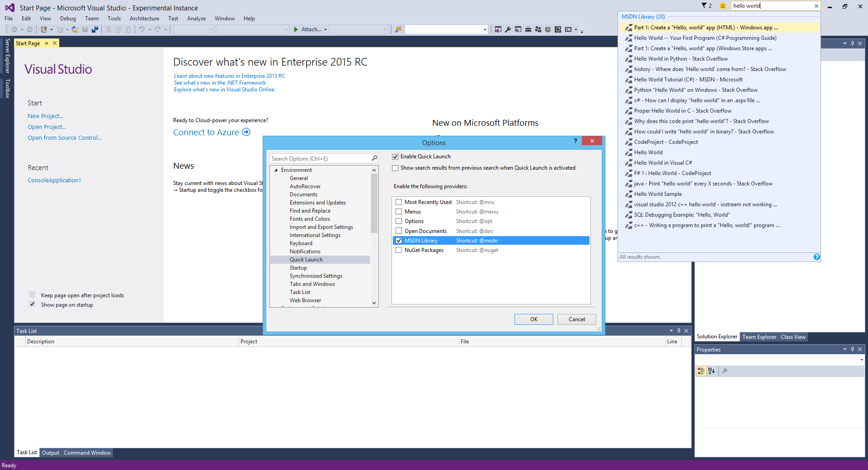Open the Hello World Tutorial (C#) search result

pos(688,80)
